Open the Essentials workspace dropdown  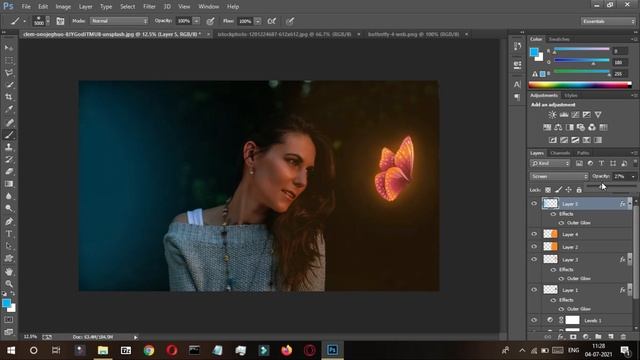pyautogui.click(x=608, y=21)
